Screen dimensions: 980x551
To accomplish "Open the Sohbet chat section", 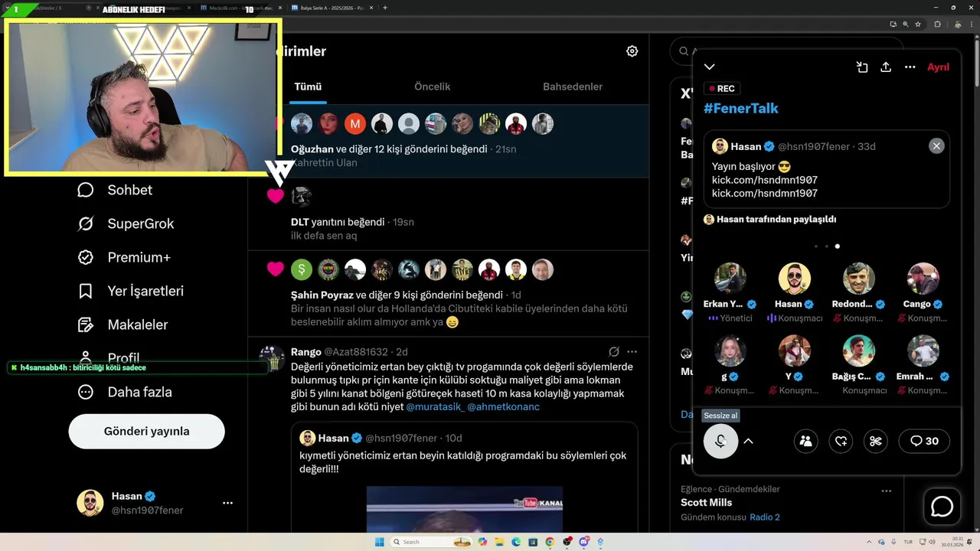I will 115,190.
